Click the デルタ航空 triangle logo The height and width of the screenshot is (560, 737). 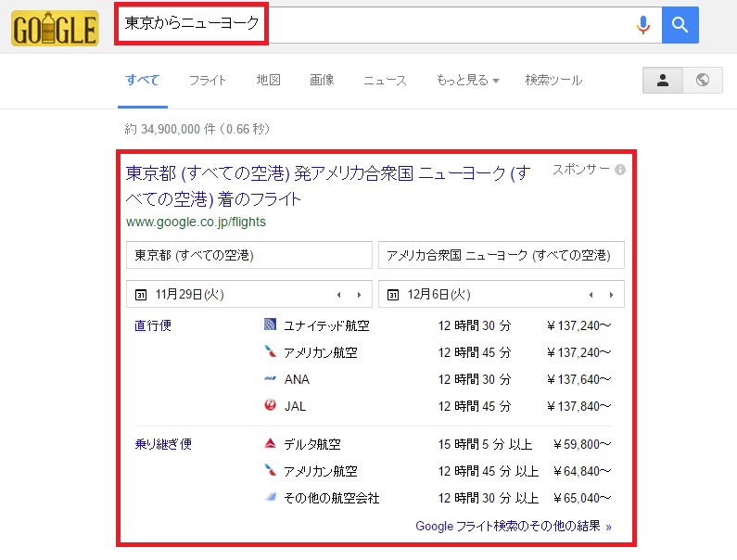click(x=270, y=443)
